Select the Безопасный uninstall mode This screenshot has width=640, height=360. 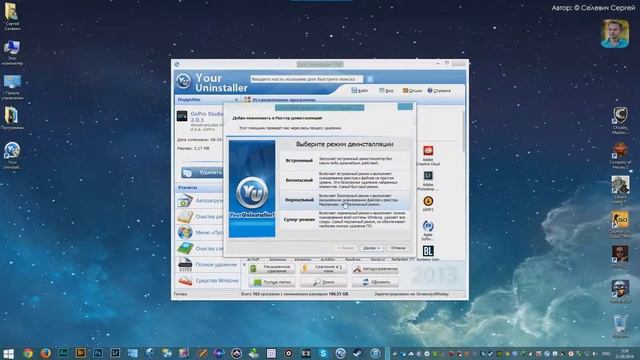(x=344, y=180)
